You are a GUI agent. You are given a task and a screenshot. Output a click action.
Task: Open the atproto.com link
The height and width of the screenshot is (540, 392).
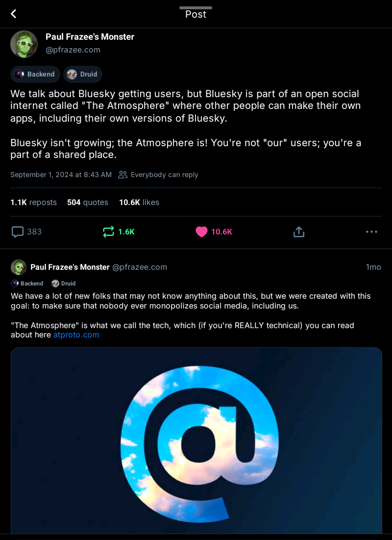[76, 335]
